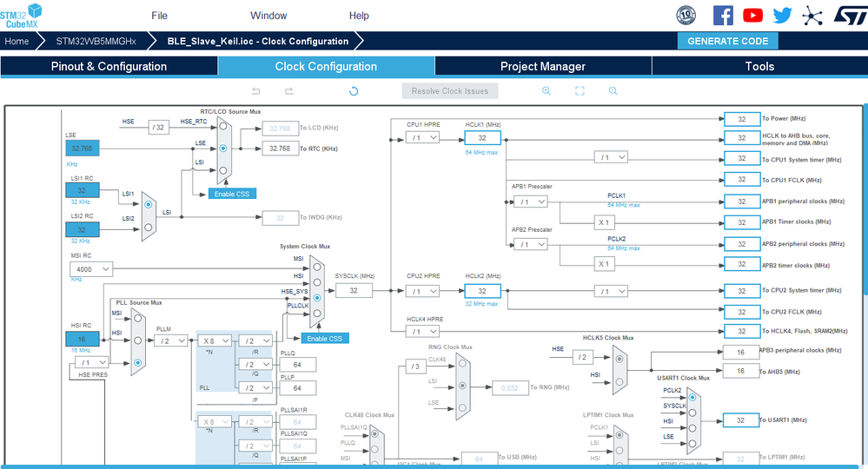
Task: Click the STM32CubeMX logo icon
Action: pos(21,15)
